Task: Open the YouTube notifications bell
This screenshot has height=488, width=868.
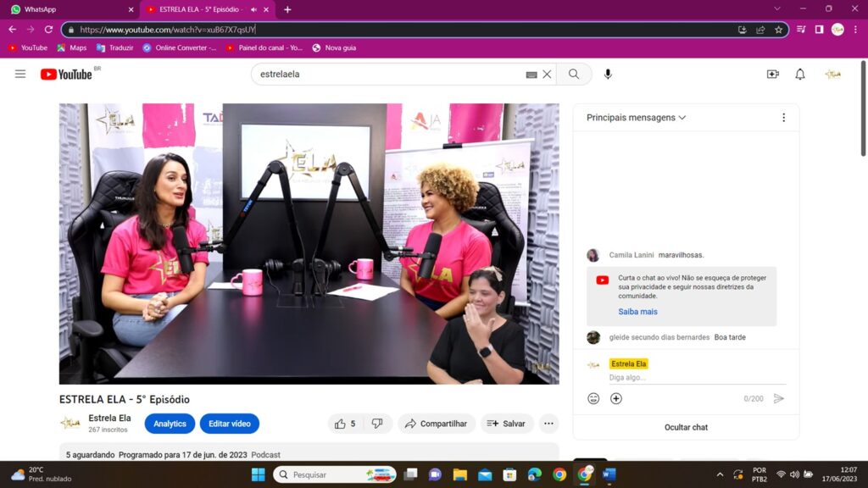Action: (799, 75)
